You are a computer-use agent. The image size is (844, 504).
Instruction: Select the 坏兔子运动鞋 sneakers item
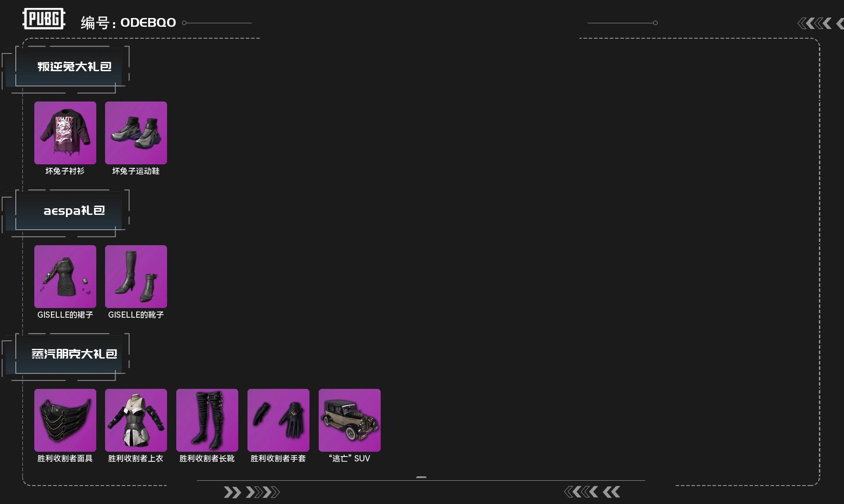tap(136, 133)
